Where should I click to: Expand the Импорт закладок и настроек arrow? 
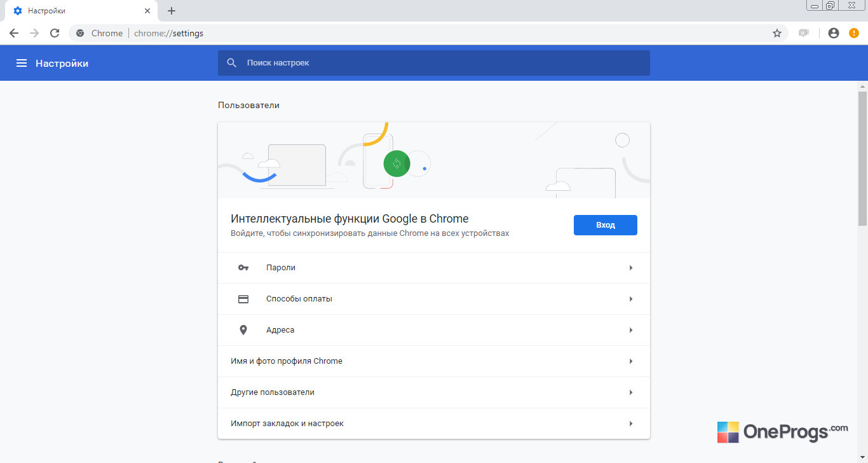point(631,424)
